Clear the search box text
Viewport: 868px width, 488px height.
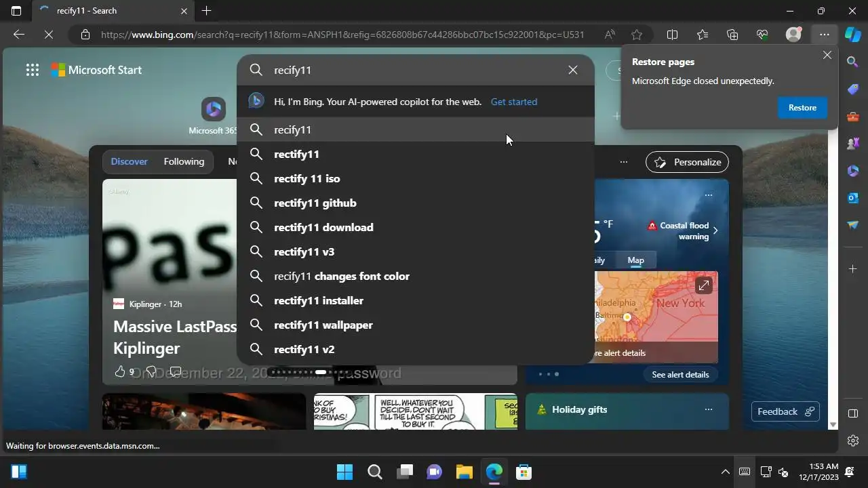coord(573,70)
